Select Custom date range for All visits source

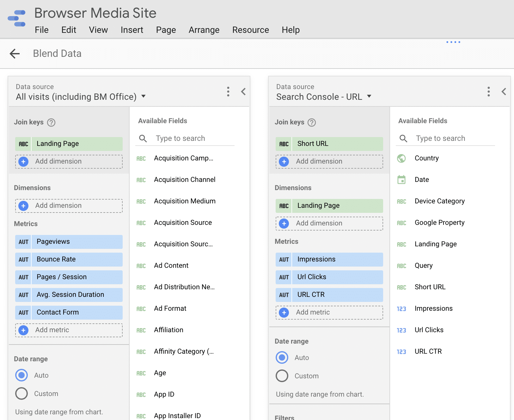[x=21, y=393]
